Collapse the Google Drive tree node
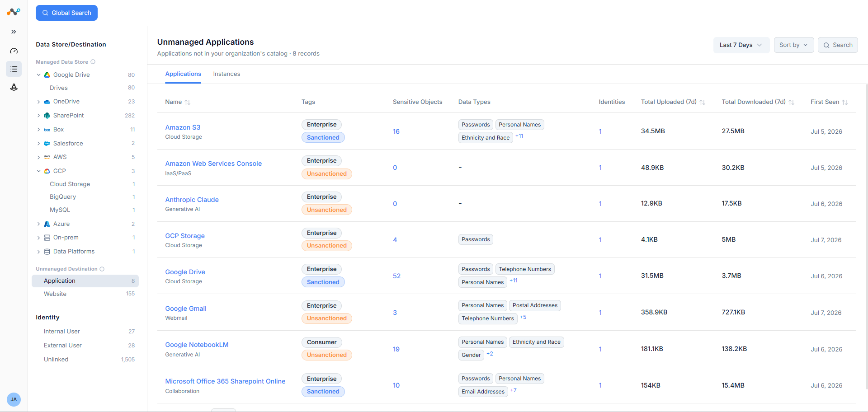 point(38,75)
